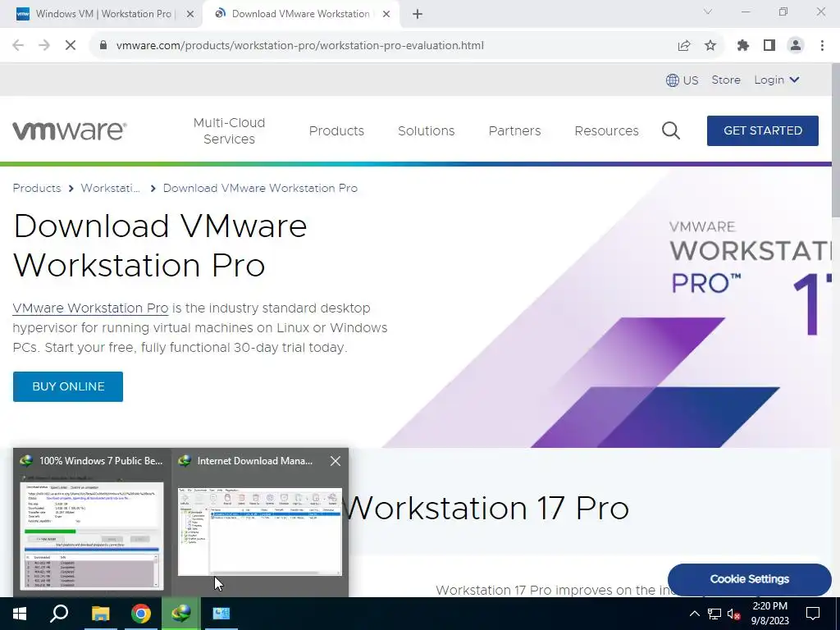Open the notification center icon
The width and height of the screenshot is (840, 630).
(813, 614)
